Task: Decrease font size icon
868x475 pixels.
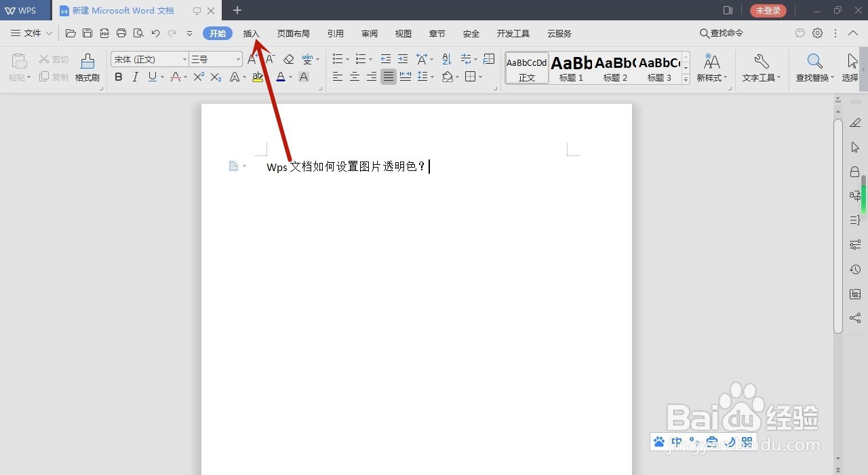Action: (x=270, y=60)
